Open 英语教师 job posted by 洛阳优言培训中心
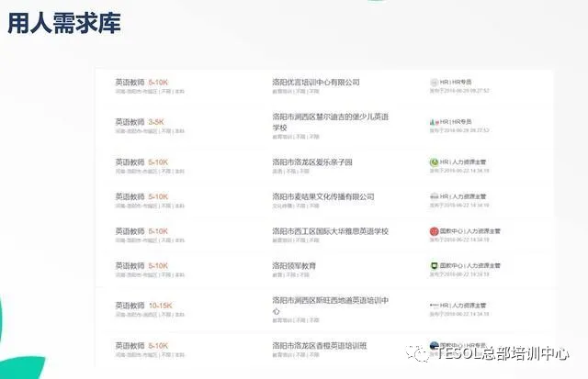The height and width of the screenshot is (379, 588). tap(130, 82)
